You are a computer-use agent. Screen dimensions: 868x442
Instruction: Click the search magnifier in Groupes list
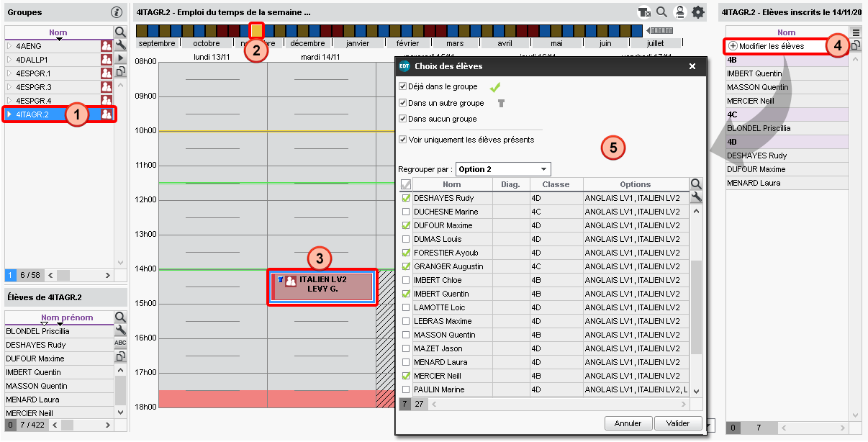point(120,32)
